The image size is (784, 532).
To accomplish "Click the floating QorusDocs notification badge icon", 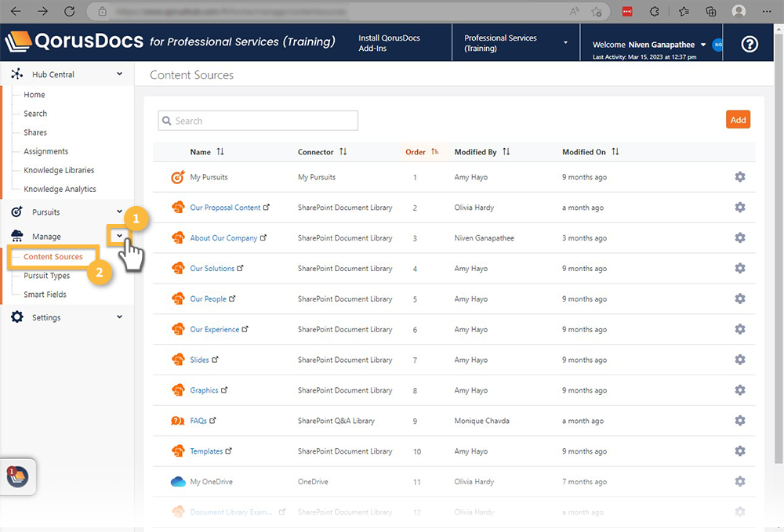I will pos(17,476).
